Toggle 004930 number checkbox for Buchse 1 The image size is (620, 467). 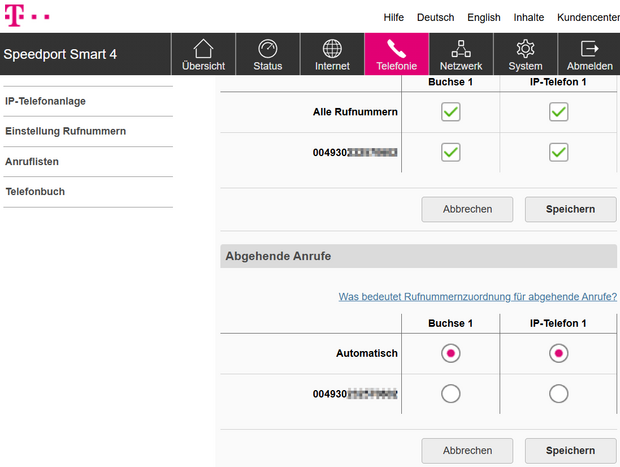pyautogui.click(x=451, y=152)
